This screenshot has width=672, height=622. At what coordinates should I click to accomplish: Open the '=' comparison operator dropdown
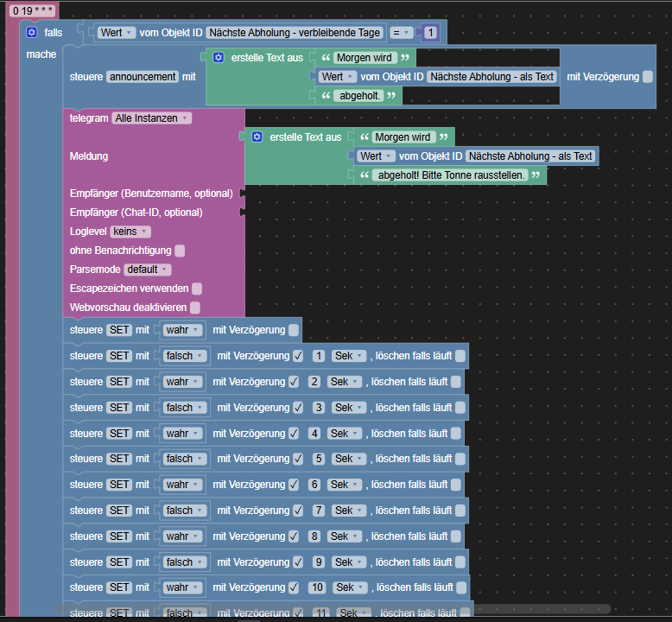401,33
